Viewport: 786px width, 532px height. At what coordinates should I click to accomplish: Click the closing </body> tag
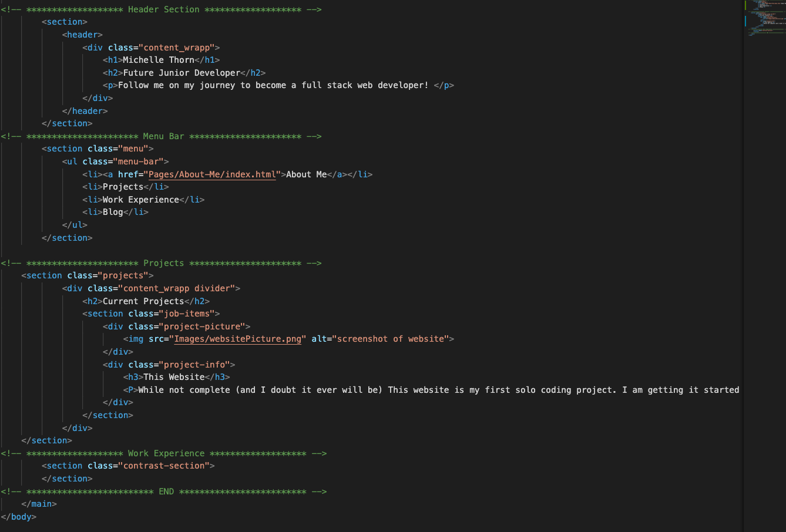(19, 517)
